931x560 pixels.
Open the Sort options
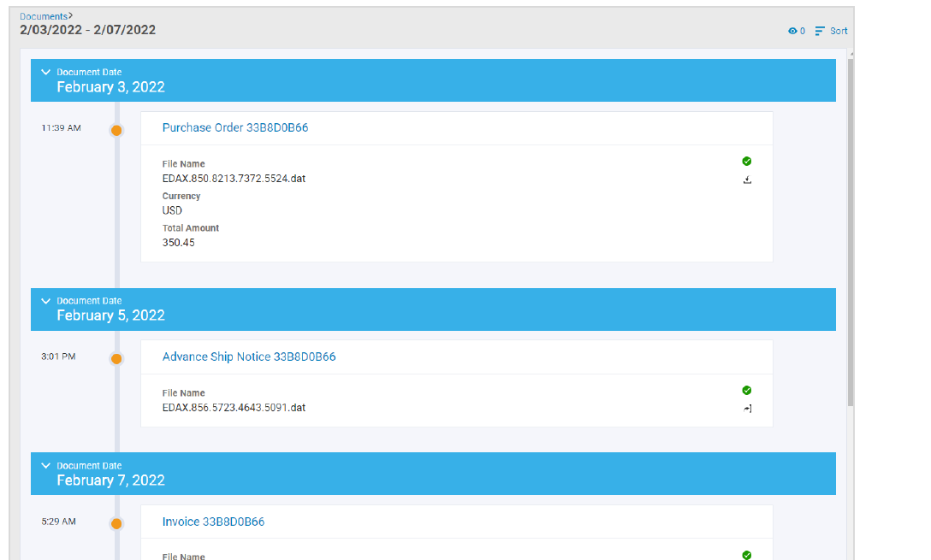[831, 31]
